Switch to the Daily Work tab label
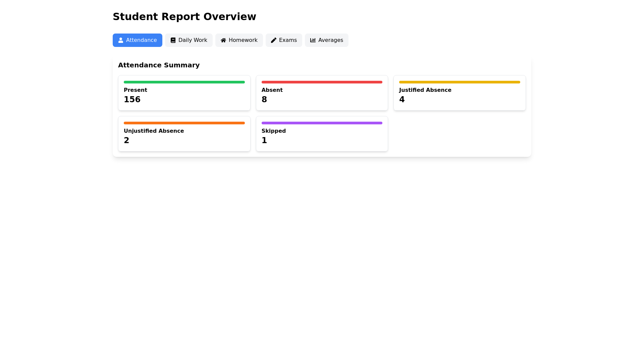Screen dimensions: 644x362 [193, 40]
